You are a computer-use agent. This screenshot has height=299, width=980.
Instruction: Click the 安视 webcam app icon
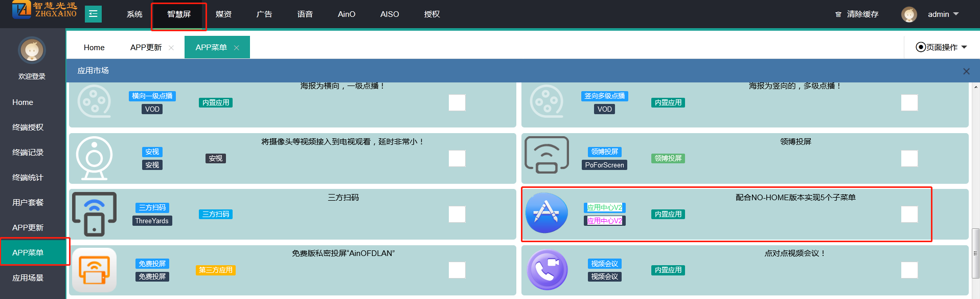pos(94,158)
